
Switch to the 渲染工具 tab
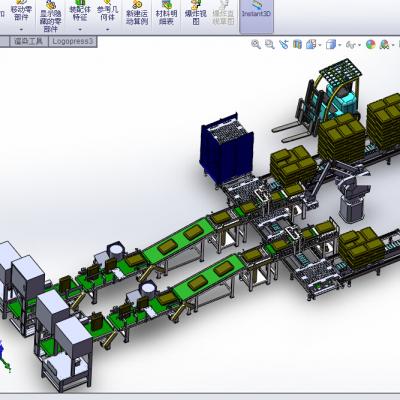click(x=28, y=41)
